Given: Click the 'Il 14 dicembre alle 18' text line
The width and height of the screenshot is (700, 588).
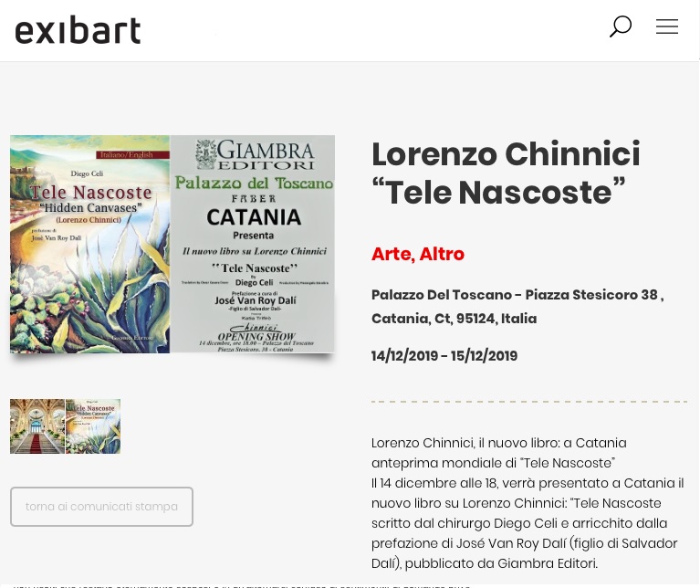Looking at the screenshot, I should 528,483.
